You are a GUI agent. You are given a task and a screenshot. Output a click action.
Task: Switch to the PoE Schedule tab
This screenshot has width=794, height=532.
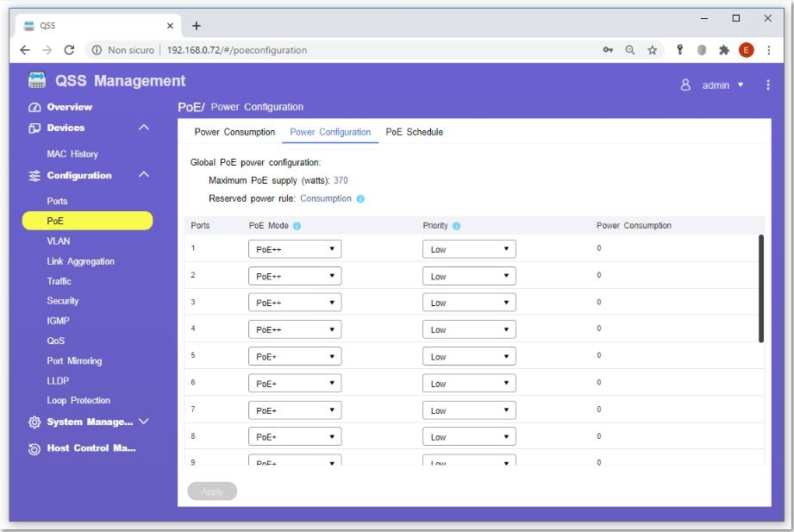click(414, 132)
